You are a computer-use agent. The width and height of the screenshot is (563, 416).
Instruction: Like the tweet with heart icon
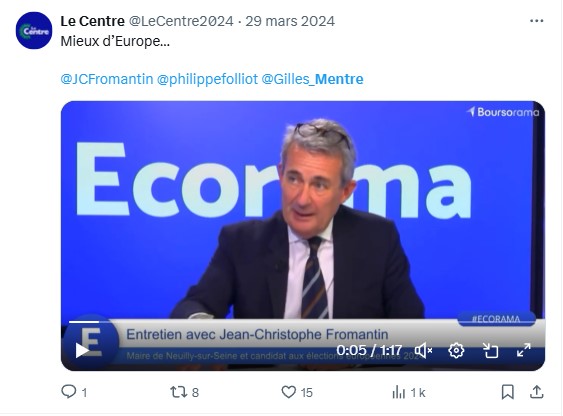288,392
